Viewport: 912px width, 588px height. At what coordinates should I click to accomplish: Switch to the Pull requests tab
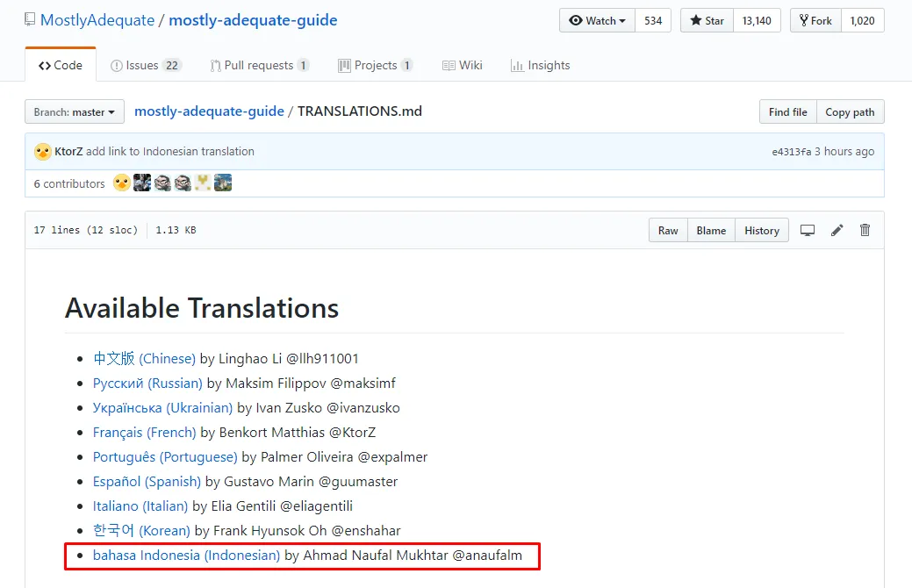click(x=260, y=65)
